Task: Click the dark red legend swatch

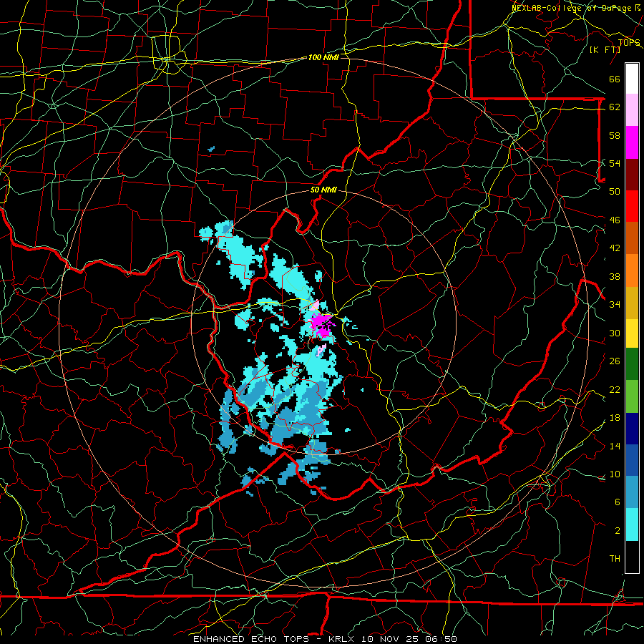Action: [x=632, y=174]
